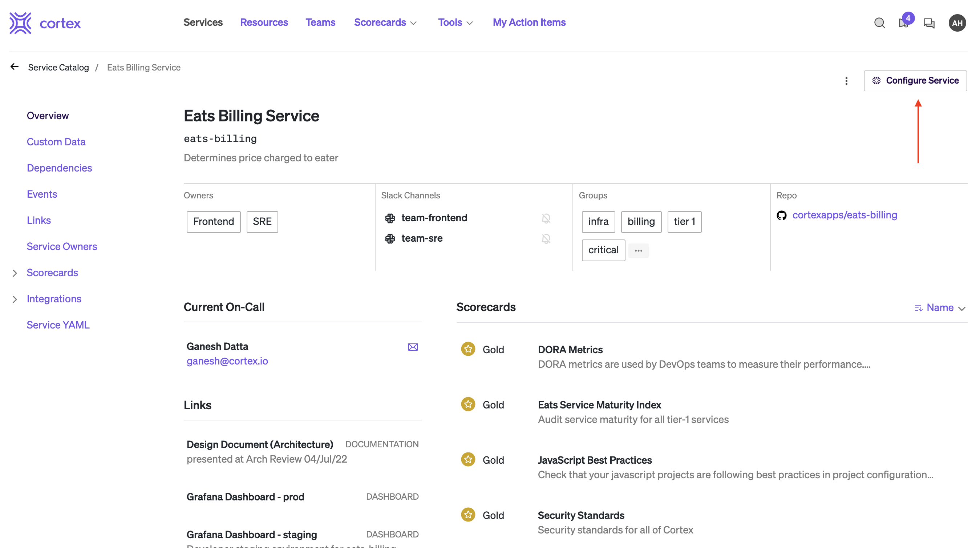The image size is (980, 548).
Task: Open the JavaScript Best Practices scorecard
Action: [x=595, y=460]
